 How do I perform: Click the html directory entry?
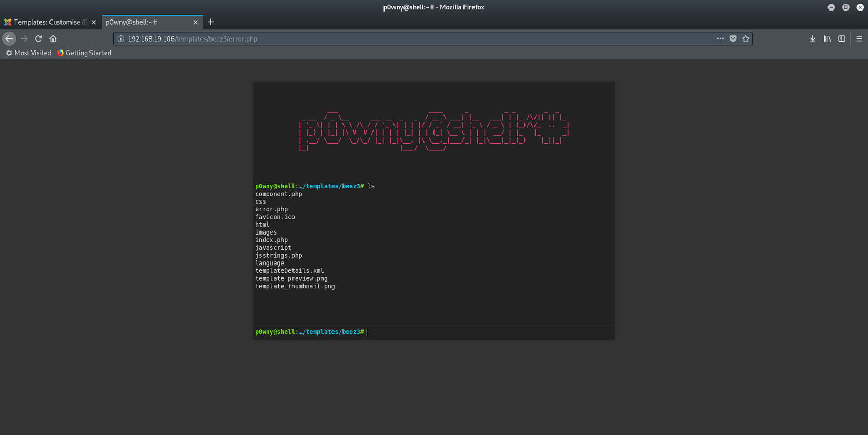coord(262,225)
